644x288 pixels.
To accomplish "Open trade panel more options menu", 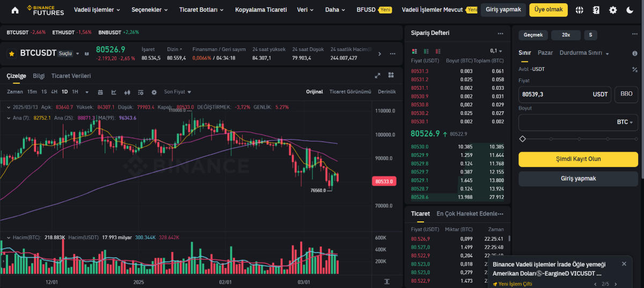I will click(x=500, y=213).
